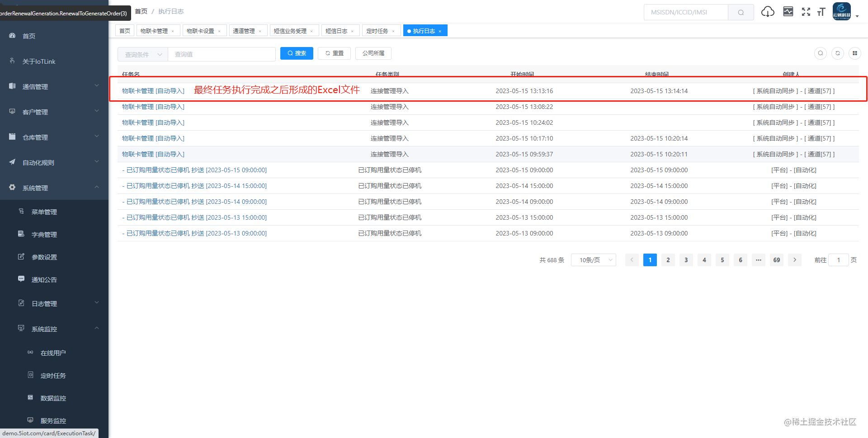Screen dimensions: 868x438
Task: Click the 字典管理 sidebar icon
Action: pos(21,234)
